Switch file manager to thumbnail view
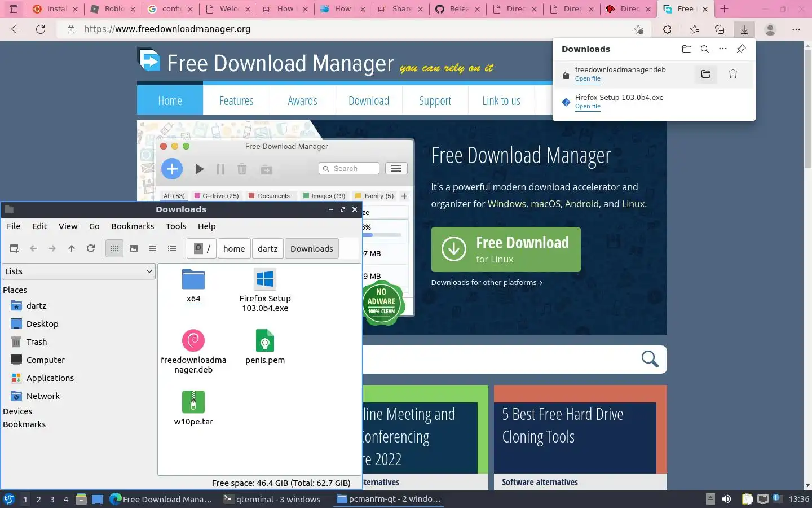Screen dimensions: 812x508 point(134,248)
